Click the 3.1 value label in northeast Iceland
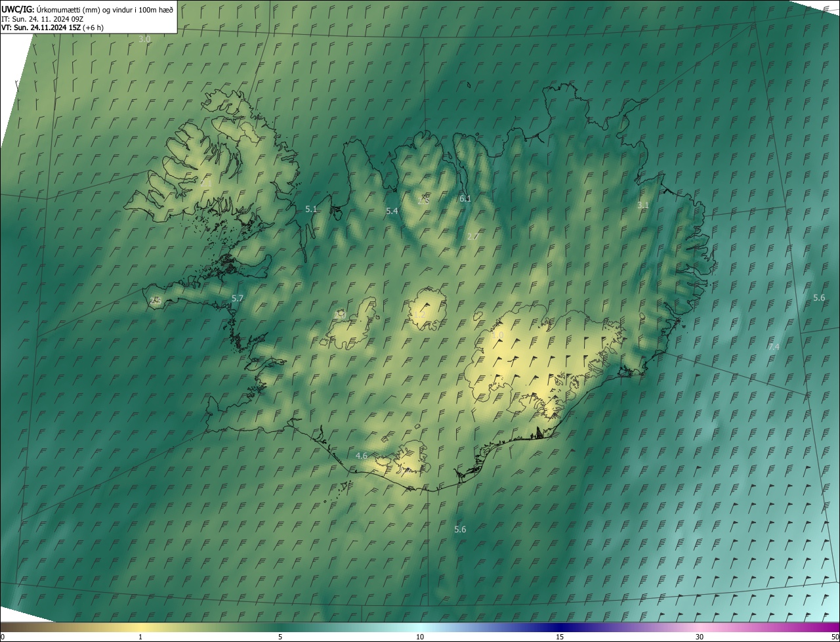 (x=643, y=205)
